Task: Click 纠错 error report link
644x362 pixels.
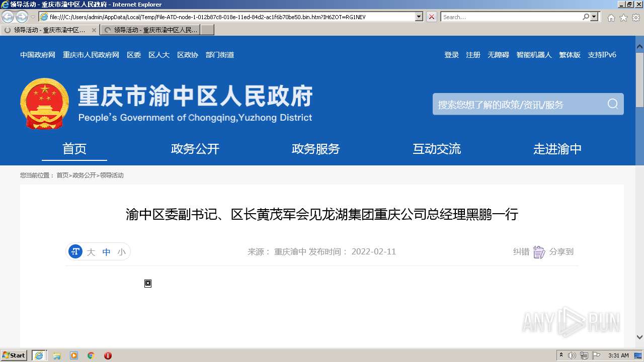Action: click(x=521, y=252)
